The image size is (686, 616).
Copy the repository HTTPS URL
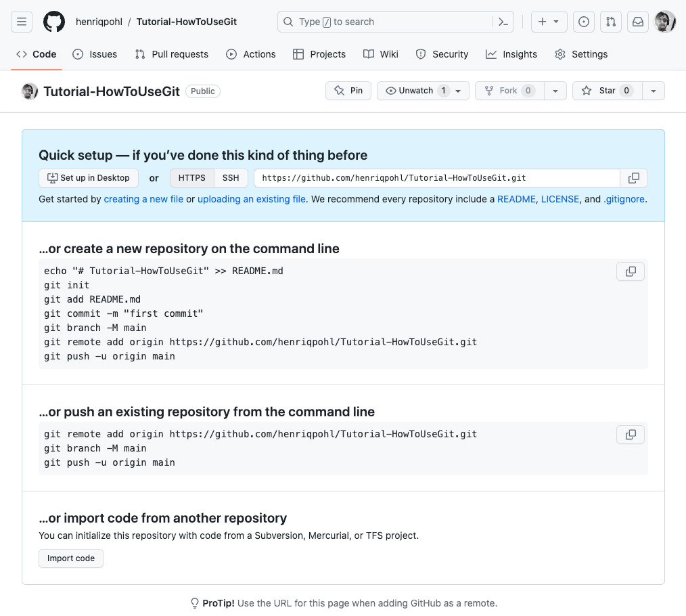[634, 178]
